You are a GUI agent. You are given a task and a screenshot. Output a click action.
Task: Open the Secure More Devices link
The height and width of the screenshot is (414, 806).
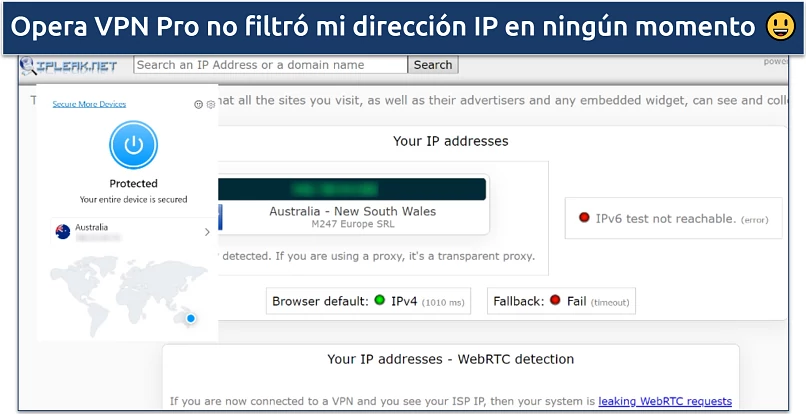tap(89, 104)
